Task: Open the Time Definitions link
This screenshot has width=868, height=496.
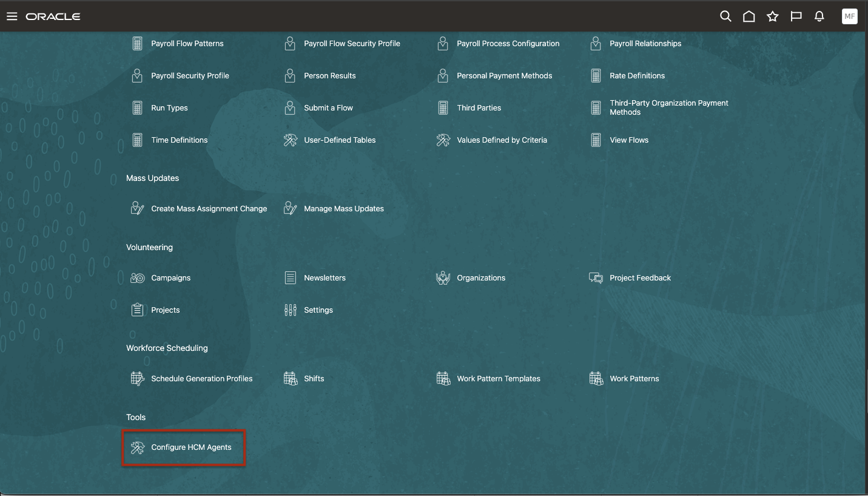Action: (180, 140)
